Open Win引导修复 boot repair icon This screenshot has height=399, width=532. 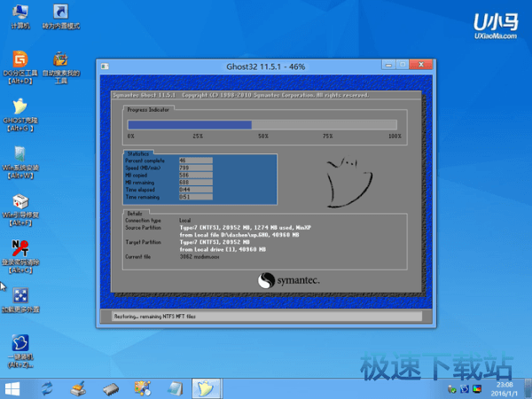coord(20,209)
